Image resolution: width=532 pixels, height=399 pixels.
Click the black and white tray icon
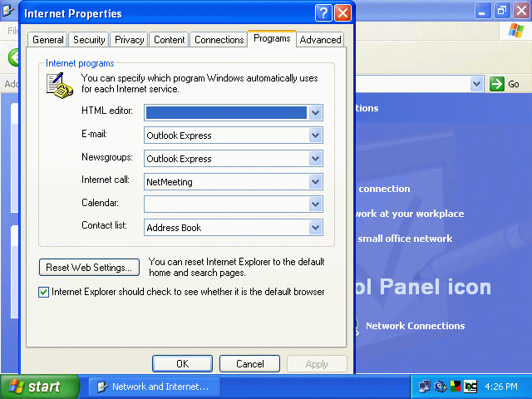point(470,387)
